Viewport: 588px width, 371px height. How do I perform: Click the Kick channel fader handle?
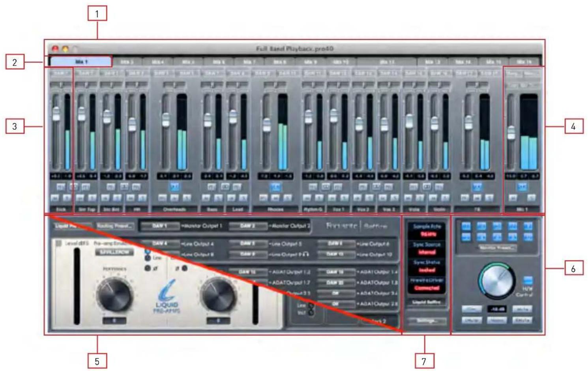click(x=56, y=114)
